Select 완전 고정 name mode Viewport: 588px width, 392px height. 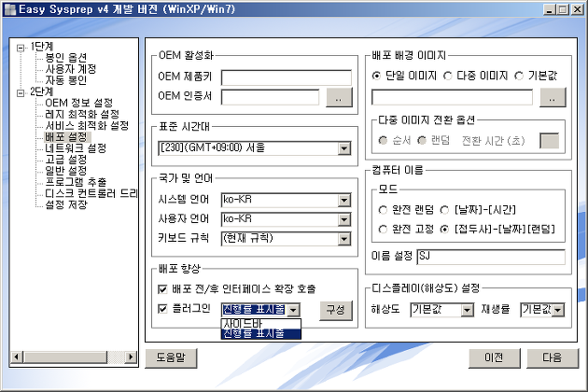[x=383, y=230]
